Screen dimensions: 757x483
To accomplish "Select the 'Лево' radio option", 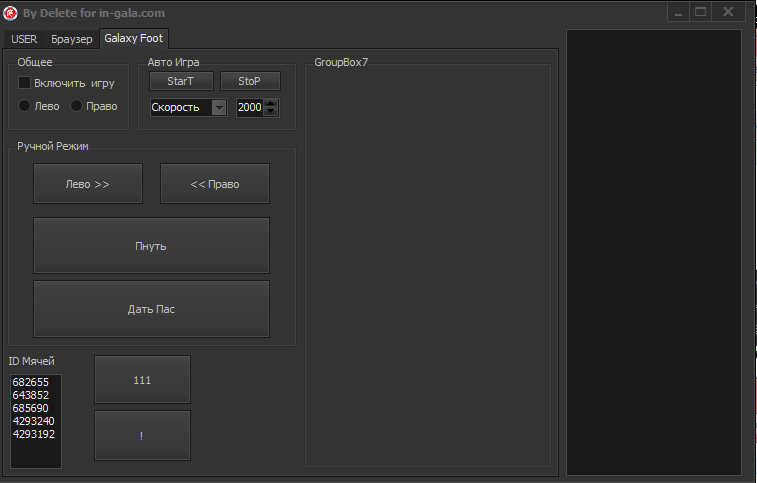I will tap(25, 106).
